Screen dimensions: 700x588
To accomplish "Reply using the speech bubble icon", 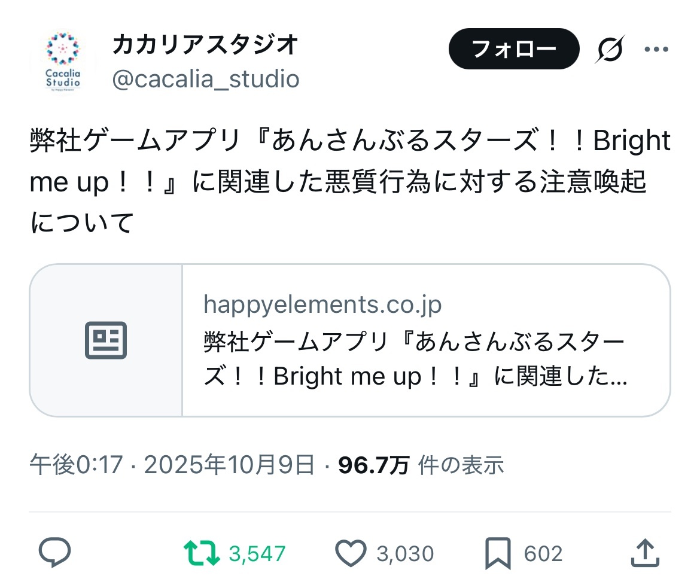I will [55, 553].
